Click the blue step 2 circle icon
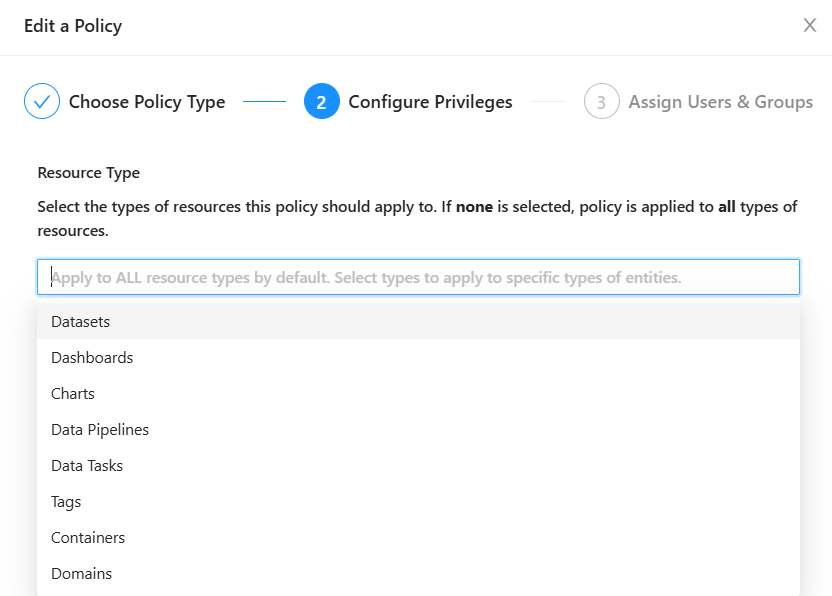 322,102
